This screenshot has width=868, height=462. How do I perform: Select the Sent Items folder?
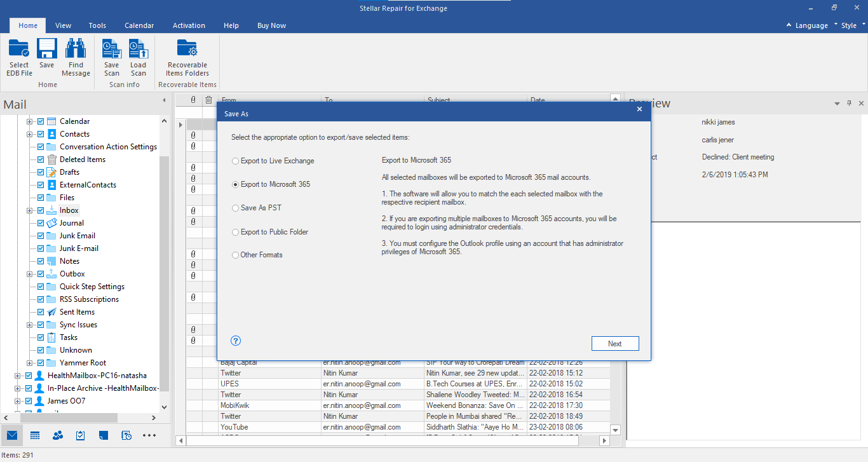(77, 312)
